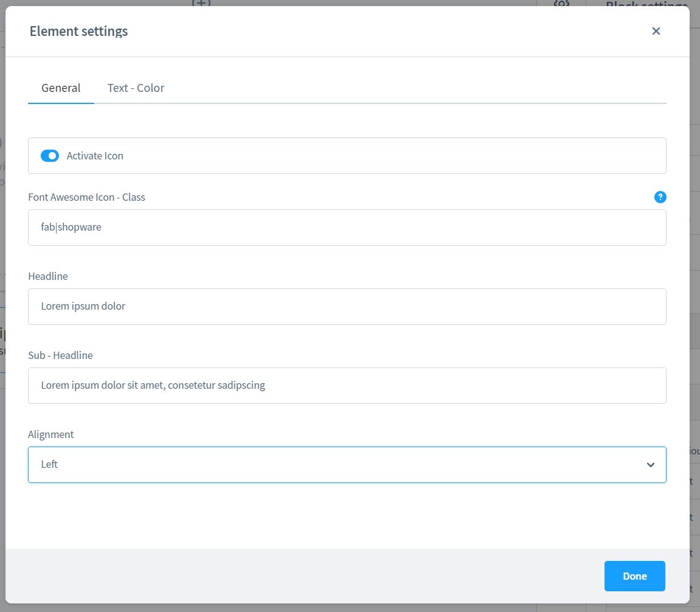
Task: Disable the Activate Icon toggle switch
Action: [x=50, y=156]
